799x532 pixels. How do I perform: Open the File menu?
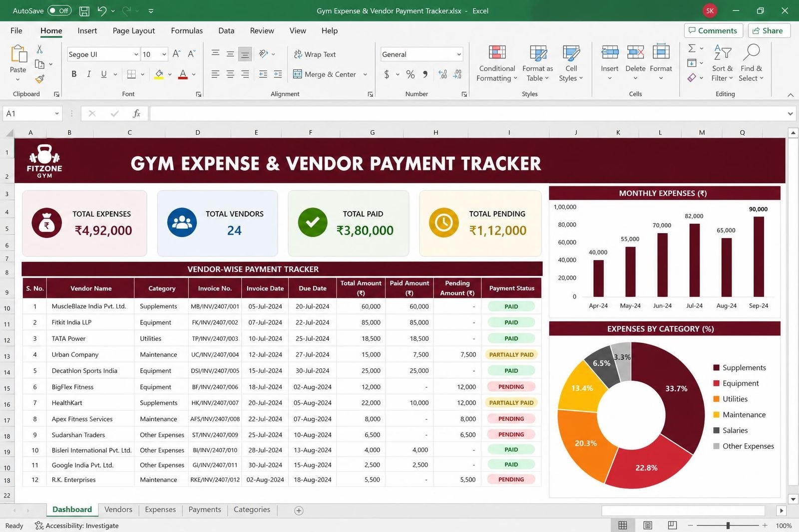[16, 30]
